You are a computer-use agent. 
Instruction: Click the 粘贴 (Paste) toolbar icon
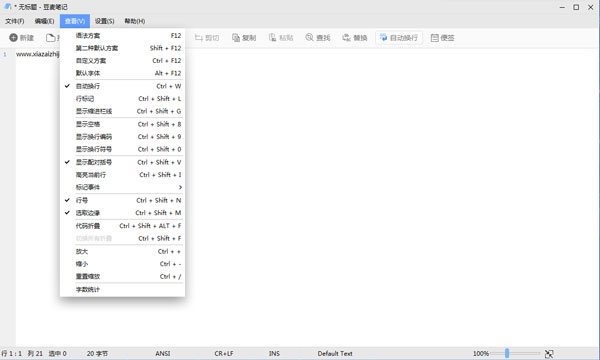272,37
